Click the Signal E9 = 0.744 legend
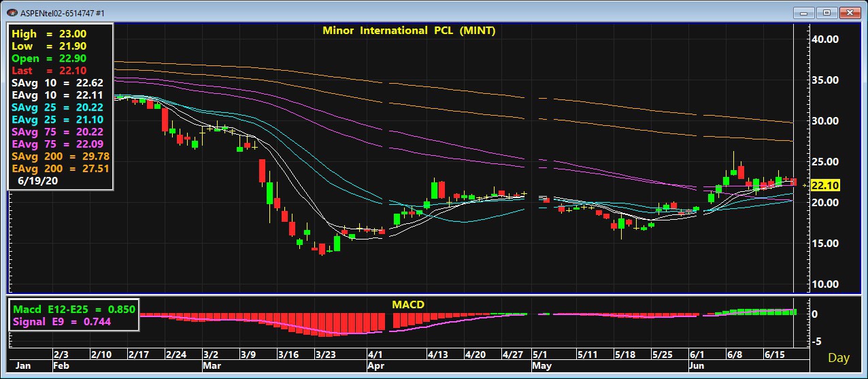Screen dimensions: 868x379 pos(62,322)
